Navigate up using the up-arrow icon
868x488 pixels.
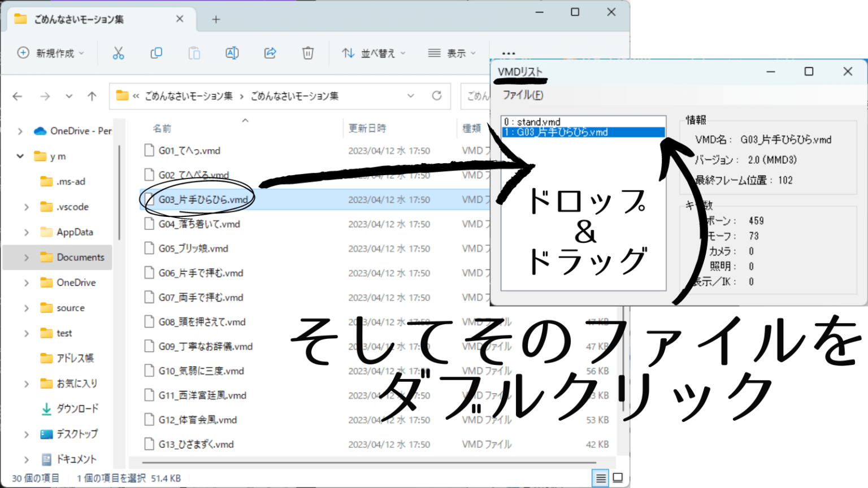pyautogui.click(x=92, y=95)
